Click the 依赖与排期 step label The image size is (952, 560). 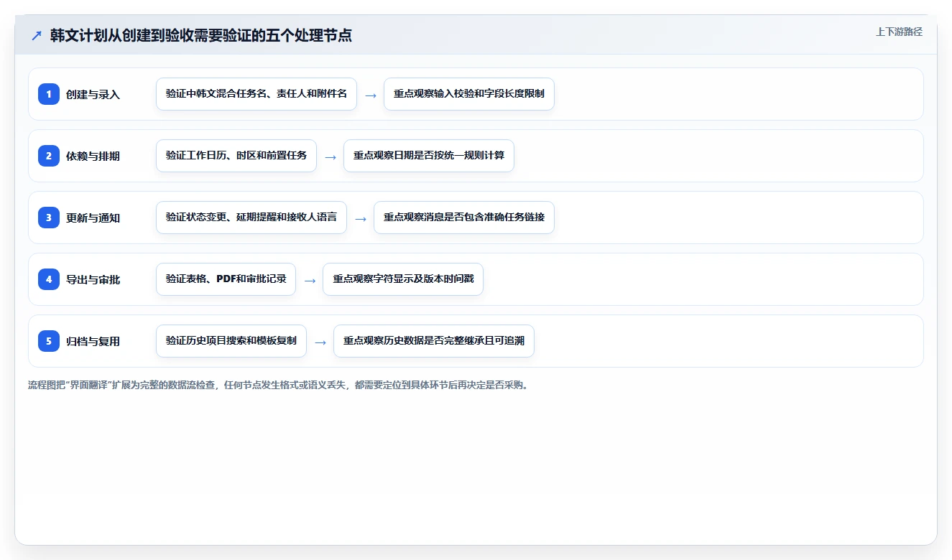[93, 156]
